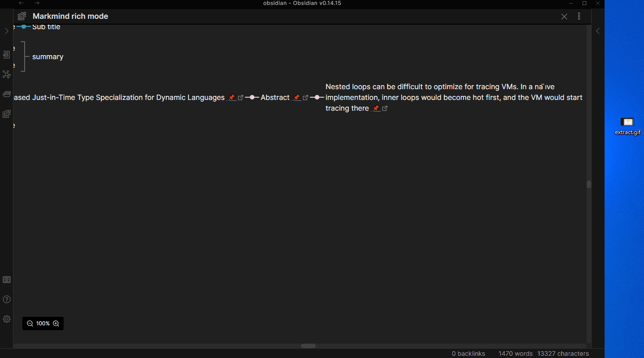Open Settings via the gear icon
Image resolution: width=644 pixels, height=358 pixels.
(6, 319)
